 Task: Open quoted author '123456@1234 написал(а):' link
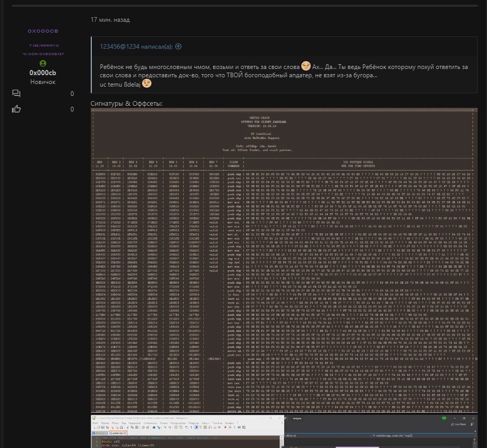136,47
